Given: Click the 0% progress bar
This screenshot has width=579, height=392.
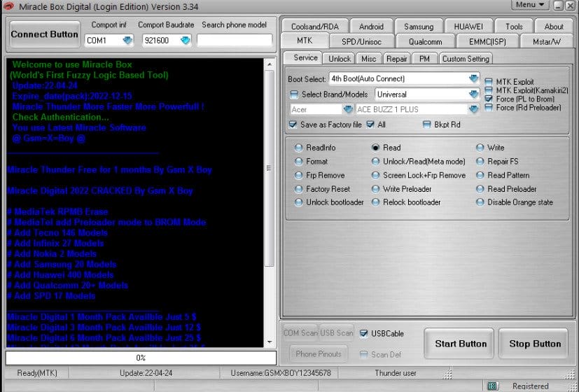Looking at the screenshot, I should [x=141, y=358].
